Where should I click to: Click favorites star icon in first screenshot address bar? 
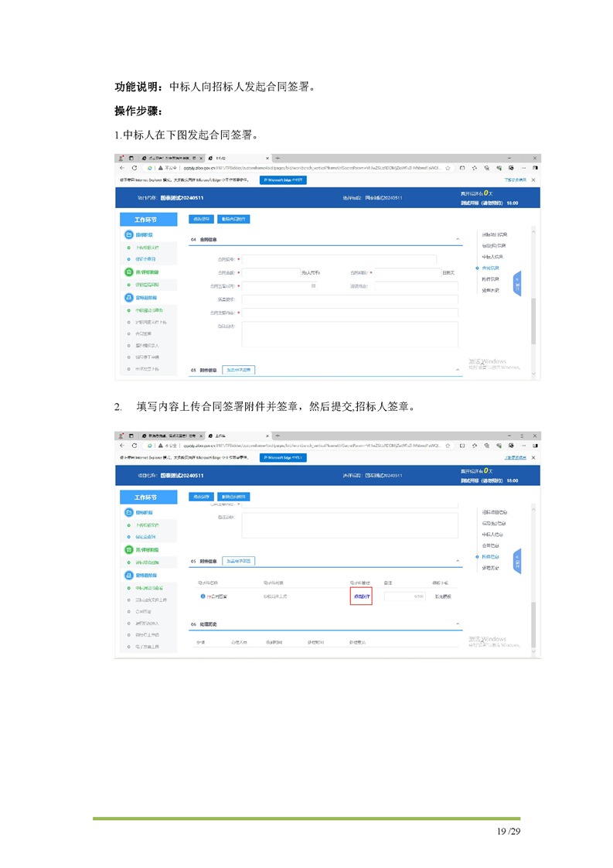point(448,168)
